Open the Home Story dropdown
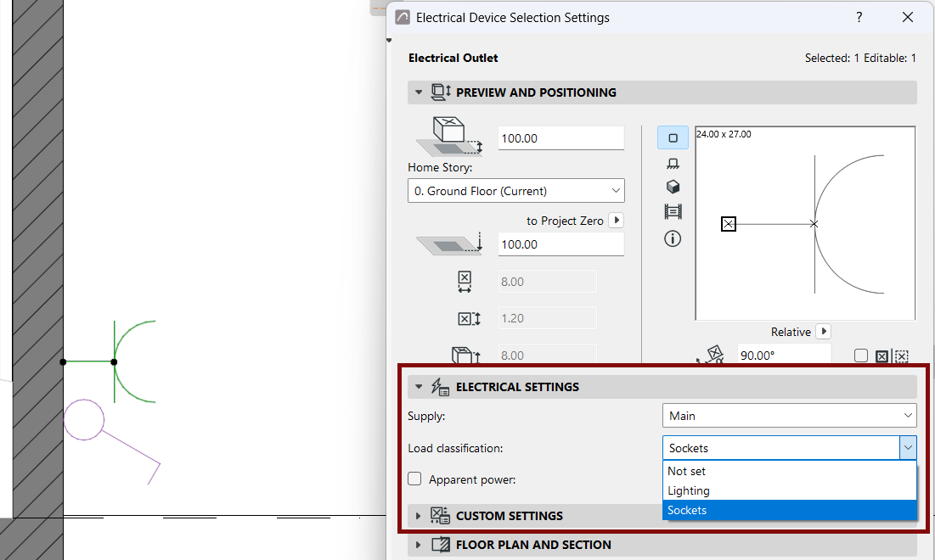The image size is (935, 560). pyautogui.click(x=515, y=191)
